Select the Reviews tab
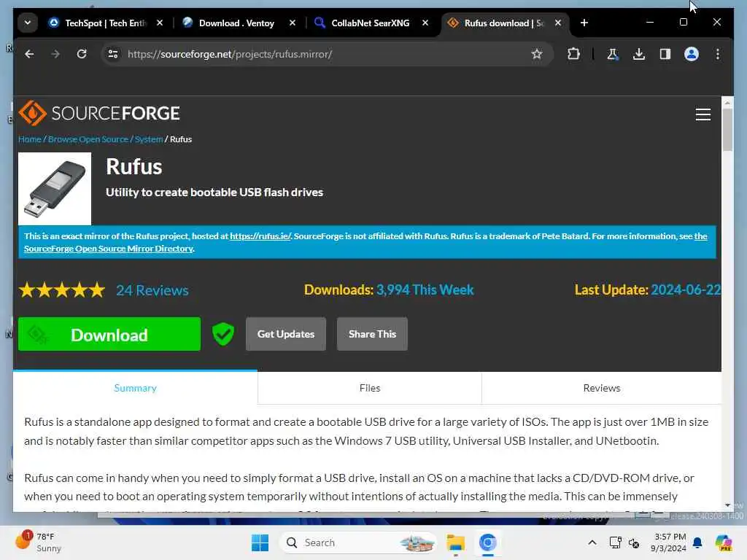 [x=601, y=388]
